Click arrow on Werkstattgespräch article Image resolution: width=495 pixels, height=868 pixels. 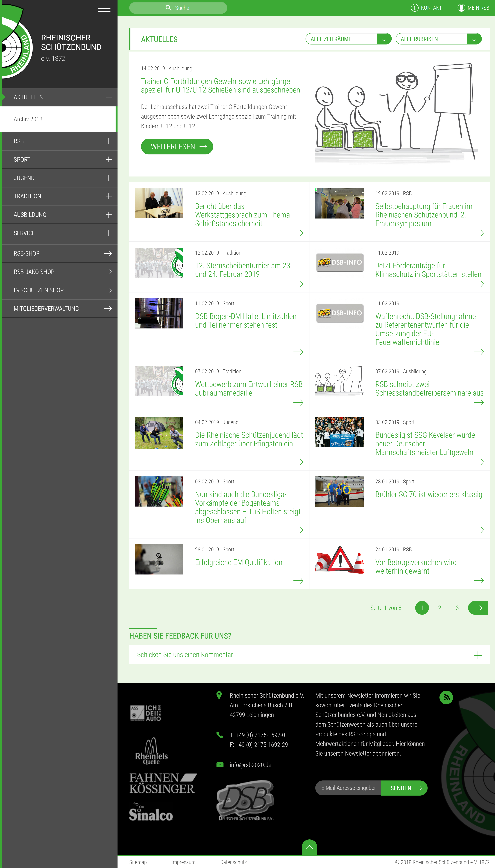click(298, 233)
